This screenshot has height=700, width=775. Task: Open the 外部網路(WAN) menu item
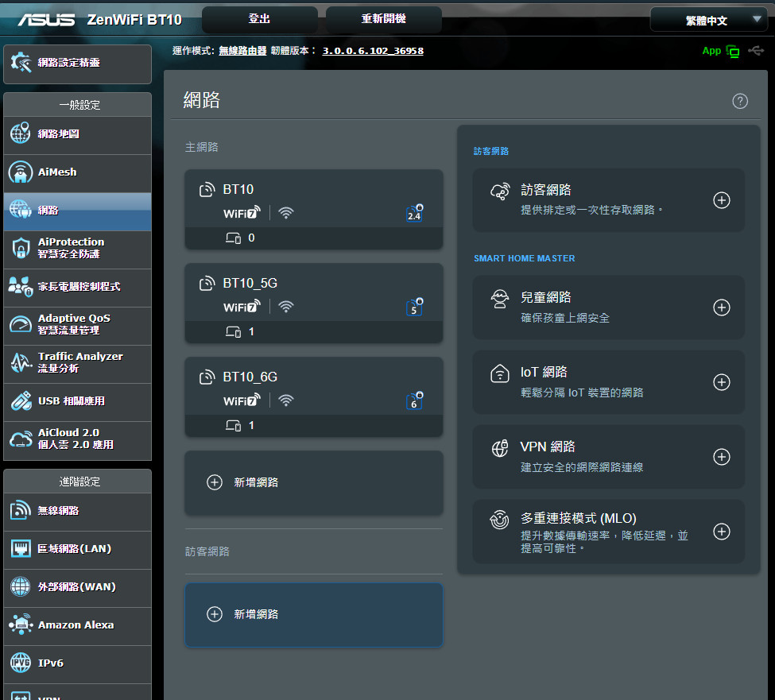(78, 587)
